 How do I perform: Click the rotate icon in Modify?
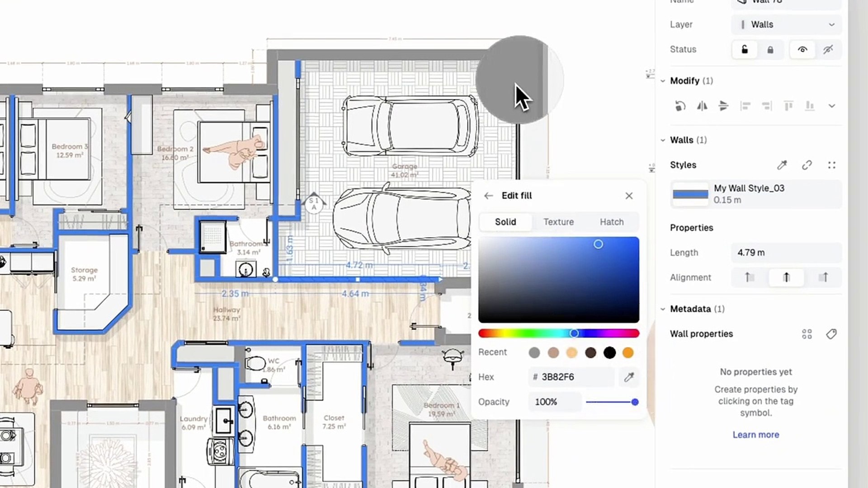click(x=680, y=106)
